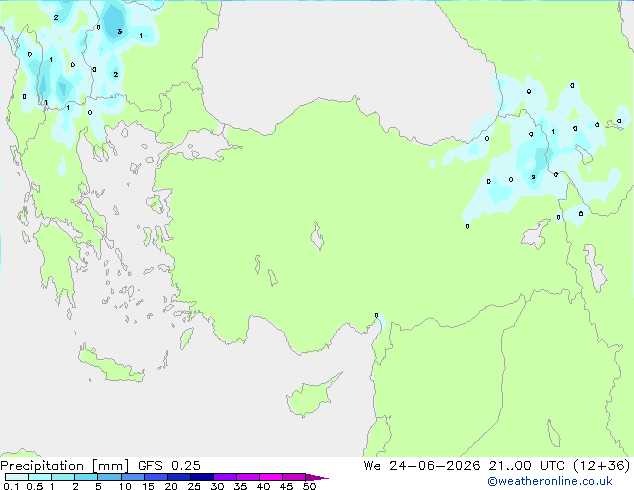Image resolution: width=634 pixels, height=490 pixels.
Task: Click the 20–25 mm legend swatch
Action: coord(178,477)
